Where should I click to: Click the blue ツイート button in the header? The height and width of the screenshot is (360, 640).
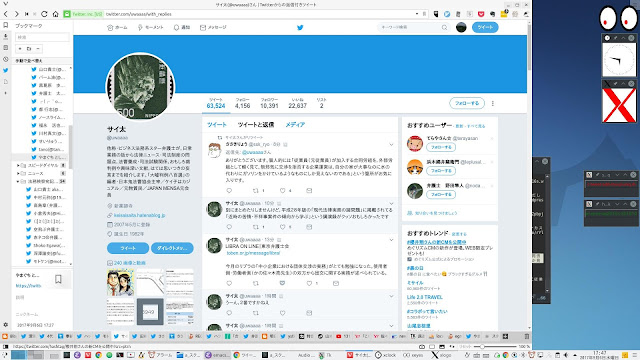coord(485,27)
